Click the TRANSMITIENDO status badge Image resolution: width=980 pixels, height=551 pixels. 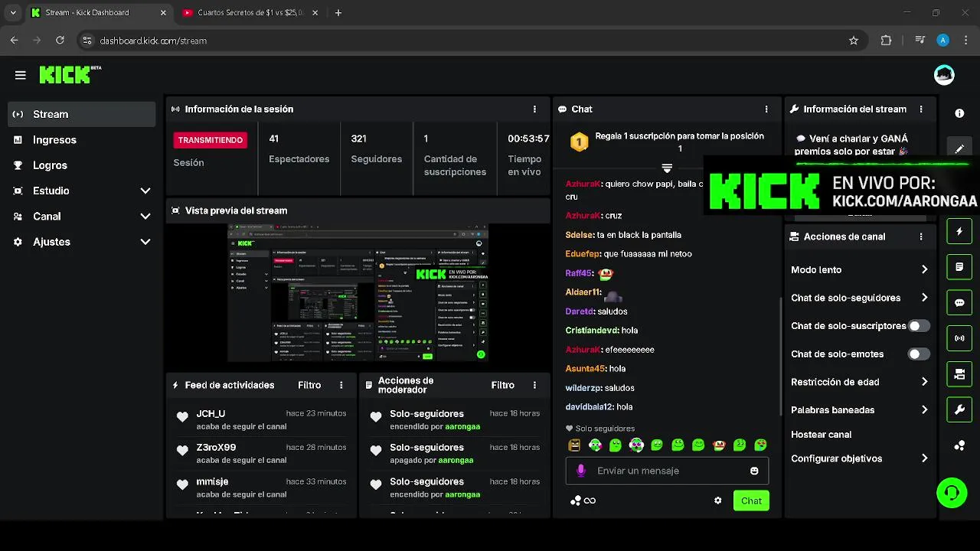click(210, 140)
